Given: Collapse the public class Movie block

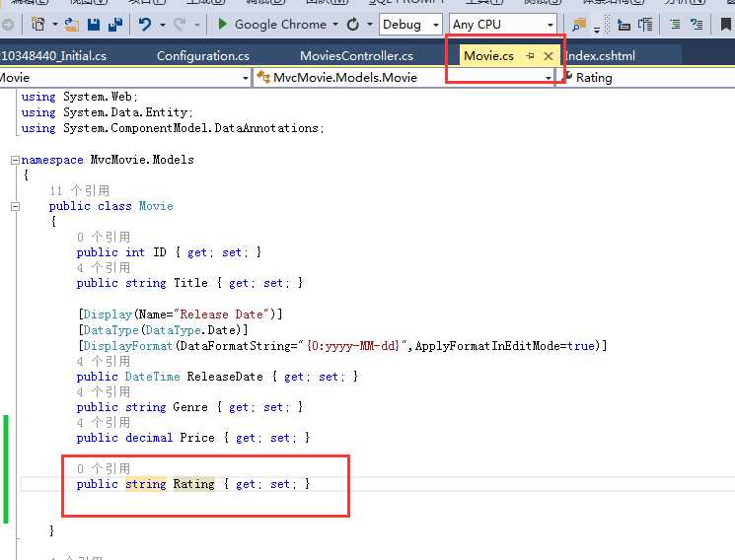Looking at the screenshot, I should click(15, 207).
